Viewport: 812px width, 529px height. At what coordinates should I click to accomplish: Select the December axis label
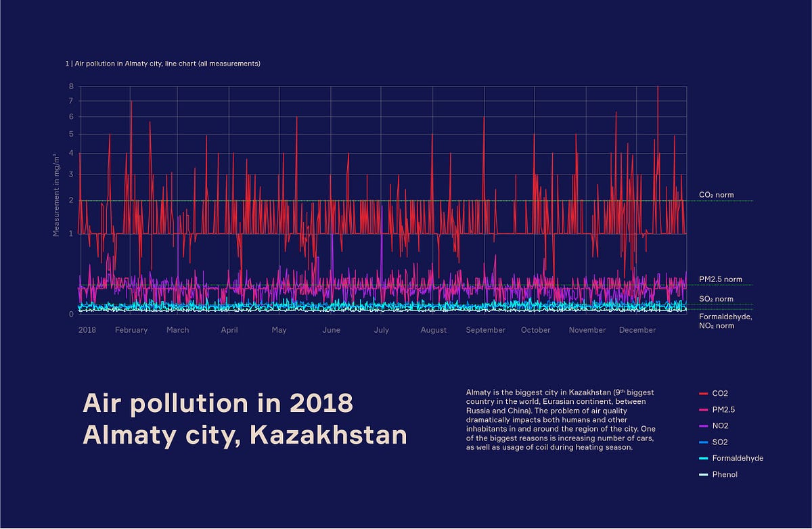click(637, 330)
